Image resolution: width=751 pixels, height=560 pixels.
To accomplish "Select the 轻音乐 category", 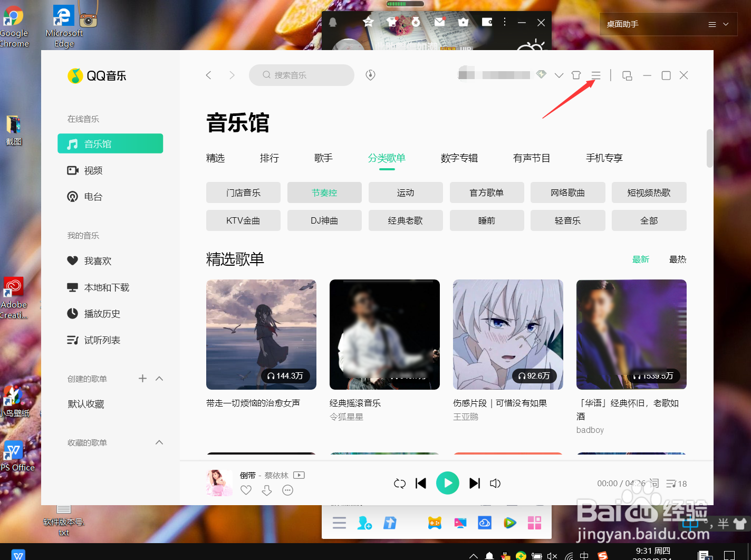I will [568, 220].
